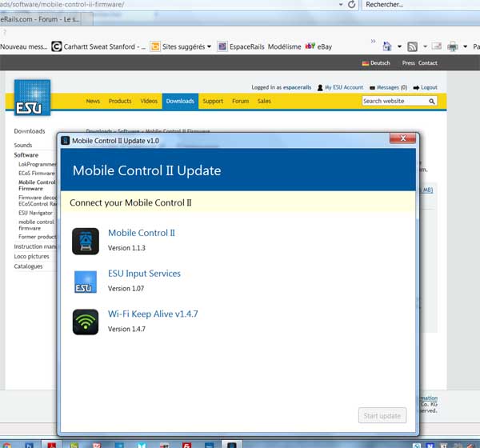Open the Contact link
The height and width of the screenshot is (448, 480).
[428, 63]
